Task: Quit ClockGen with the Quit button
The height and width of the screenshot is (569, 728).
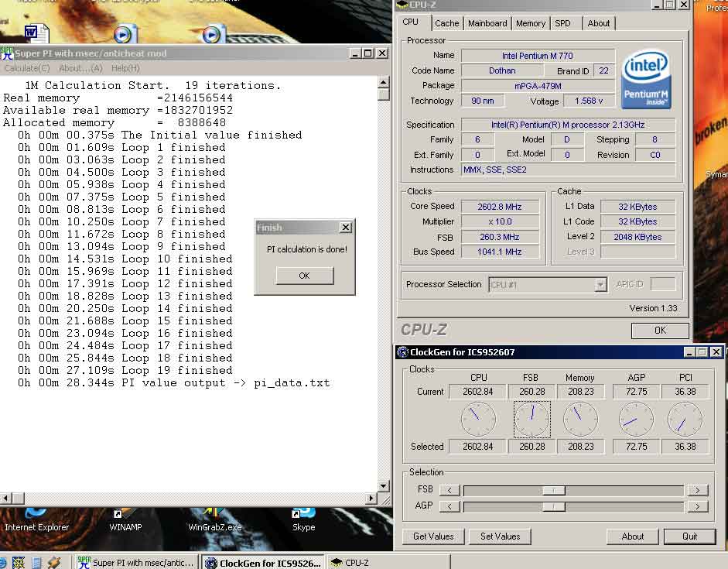Action: [690, 536]
